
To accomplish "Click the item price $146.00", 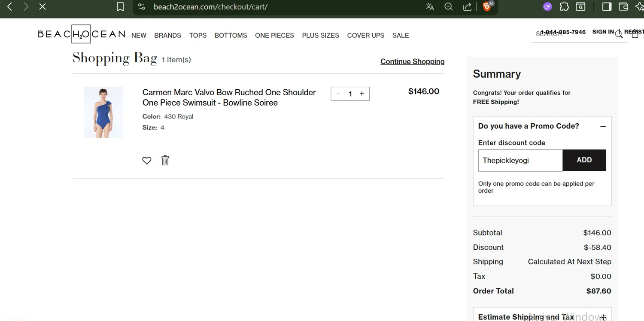I will tap(424, 91).
